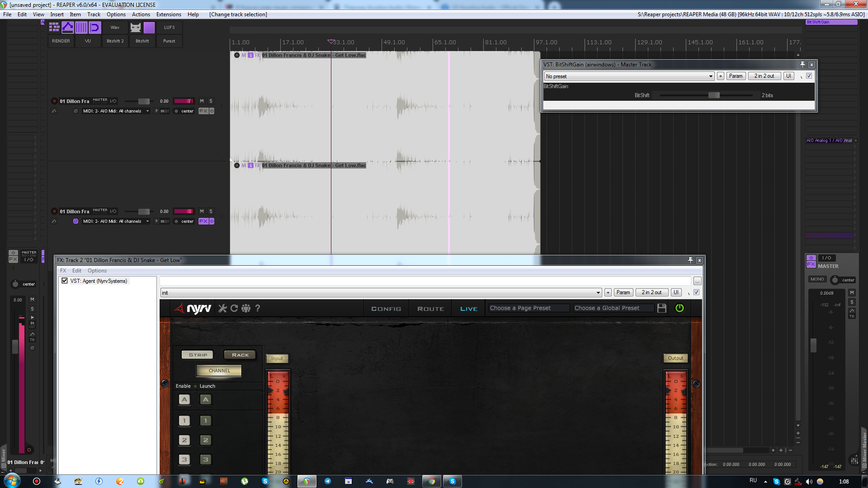The width and height of the screenshot is (868, 488).
Task: Click the envelope shape toolbar icon
Action: pos(68,28)
